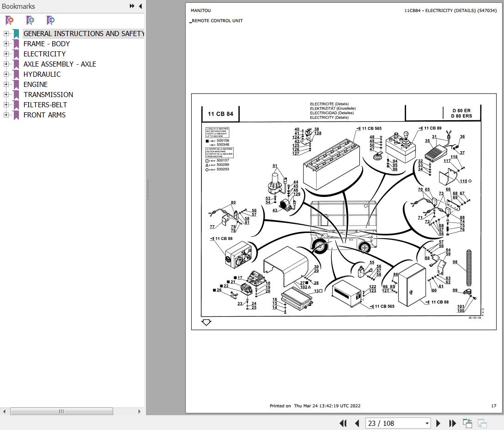The image size is (504, 430).
Task: Click the bookmark properties arrow icon
Action: pyautogui.click(x=50, y=20)
